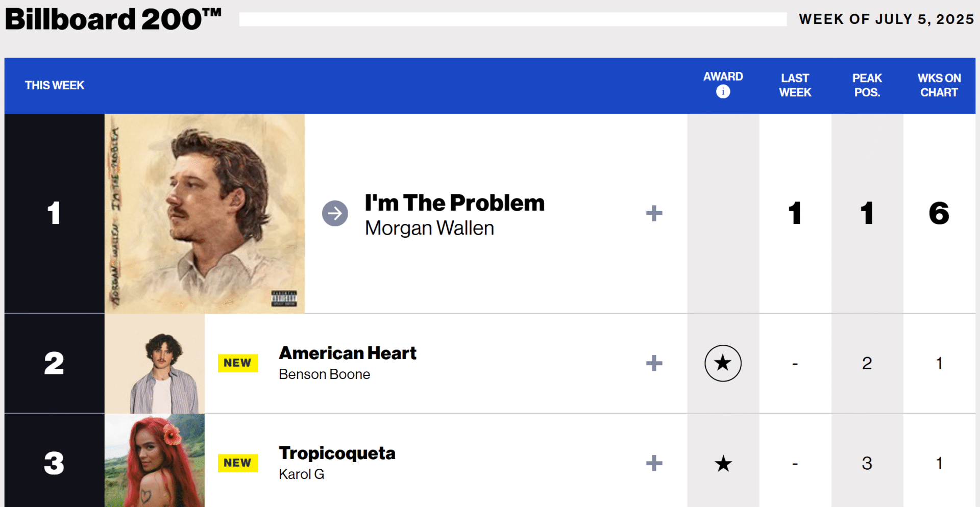Screen dimensions: 980x507
Task: Open the American Heart album cover
Action: pos(155,363)
